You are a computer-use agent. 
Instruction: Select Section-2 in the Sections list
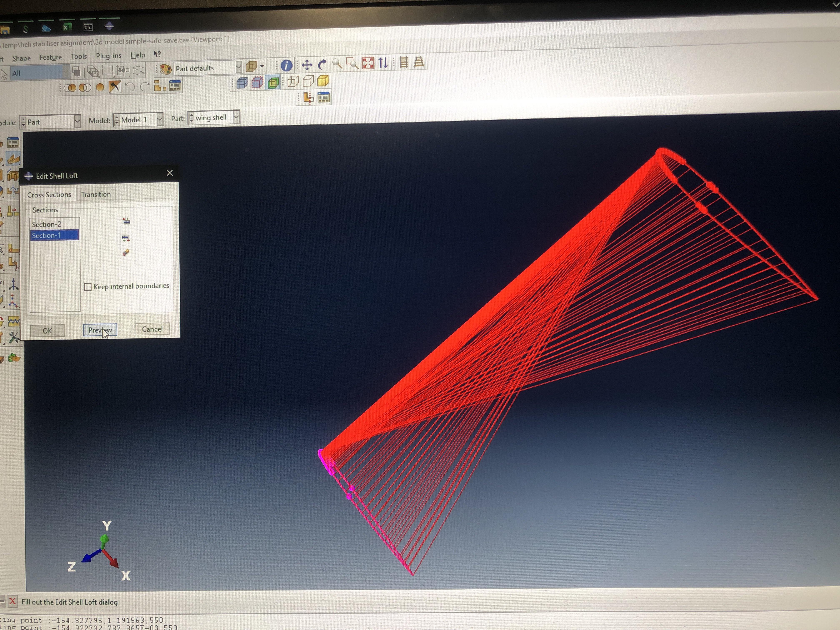pos(46,224)
